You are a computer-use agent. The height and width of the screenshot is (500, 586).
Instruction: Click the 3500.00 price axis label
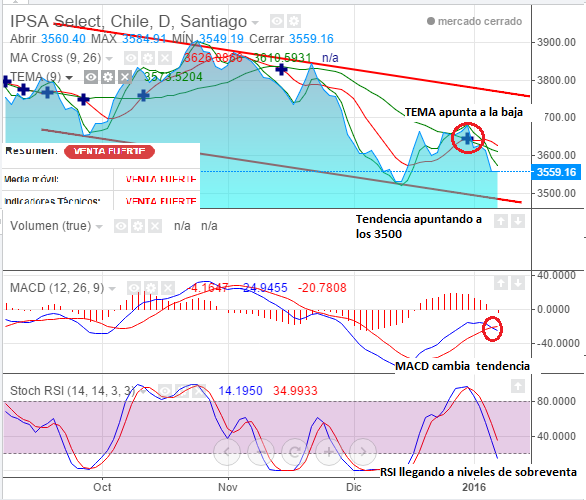tap(556, 193)
